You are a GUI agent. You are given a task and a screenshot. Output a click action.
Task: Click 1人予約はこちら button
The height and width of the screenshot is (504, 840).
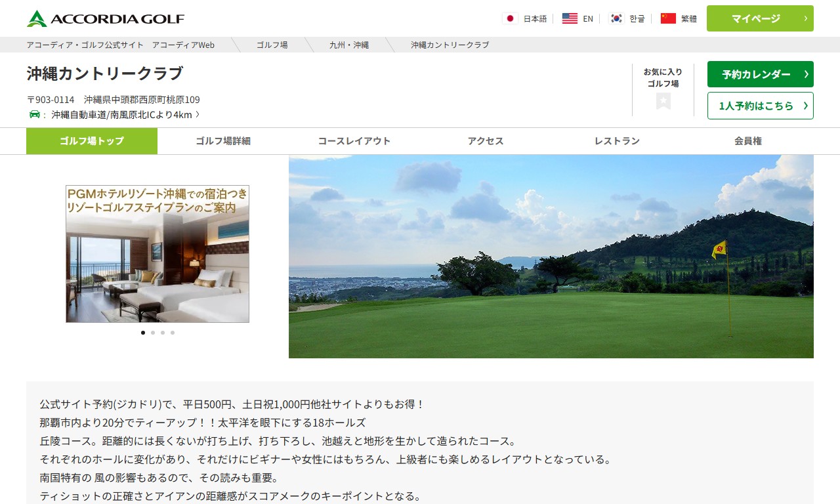761,106
